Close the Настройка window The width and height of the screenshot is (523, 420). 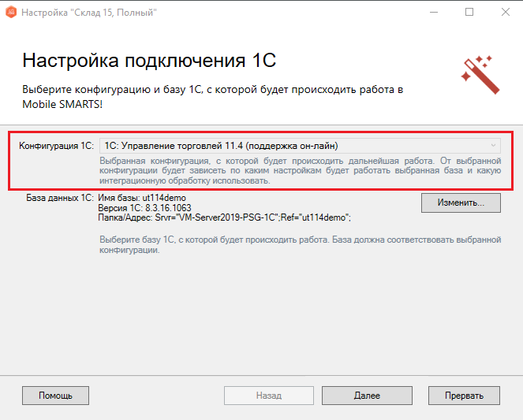(506, 13)
